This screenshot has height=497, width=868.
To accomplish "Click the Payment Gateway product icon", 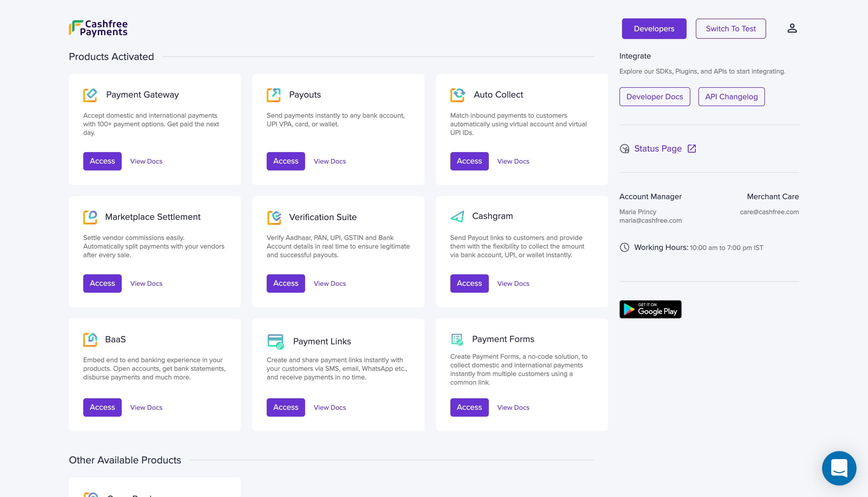I will [90, 95].
